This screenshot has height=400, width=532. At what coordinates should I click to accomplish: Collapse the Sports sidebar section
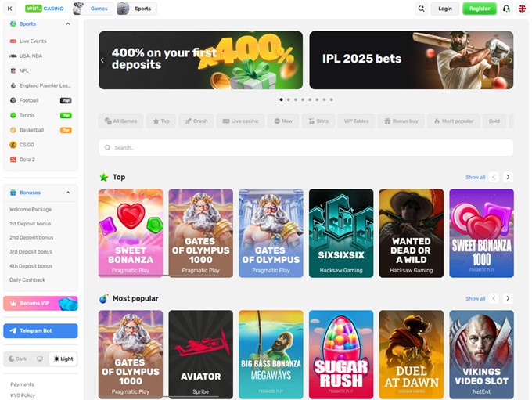click(68, 24)
